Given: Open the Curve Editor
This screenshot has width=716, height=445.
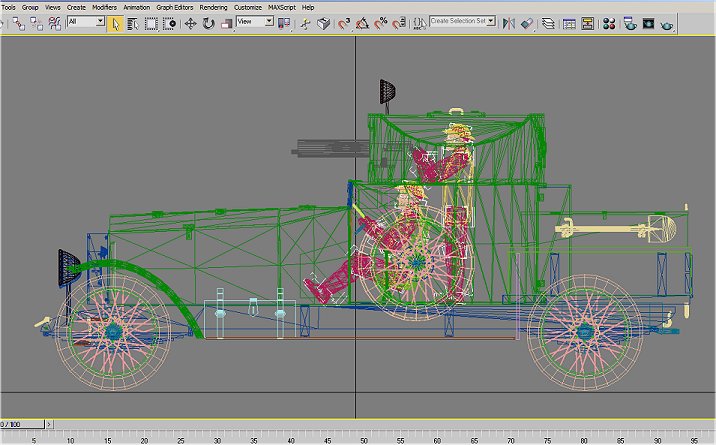Looking at the screenshot, I should [569, 23].
